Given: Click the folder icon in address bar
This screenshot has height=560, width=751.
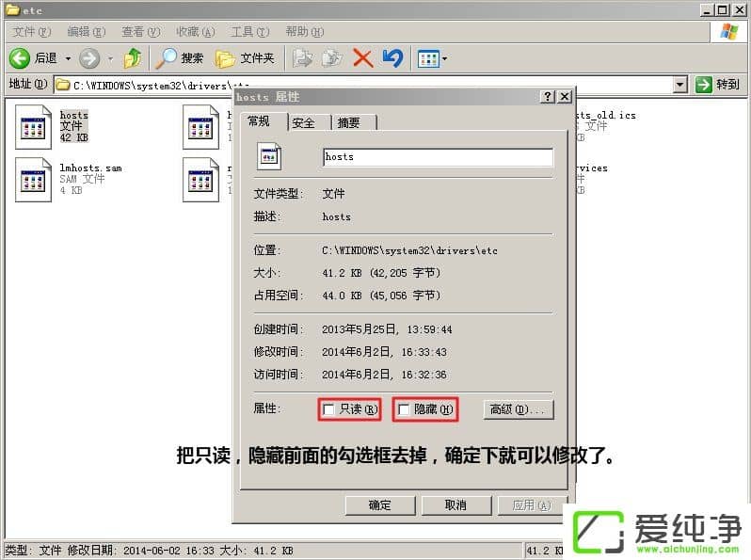Looking at the screenshot, I should [x=63, y=86].
